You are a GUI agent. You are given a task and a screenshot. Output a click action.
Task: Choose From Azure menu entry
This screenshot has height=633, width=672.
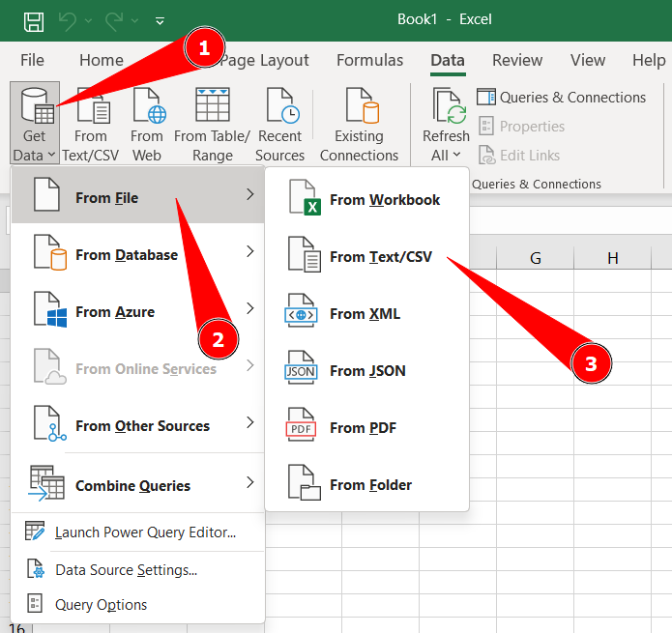pyautogui.click(x=138, y=309)
